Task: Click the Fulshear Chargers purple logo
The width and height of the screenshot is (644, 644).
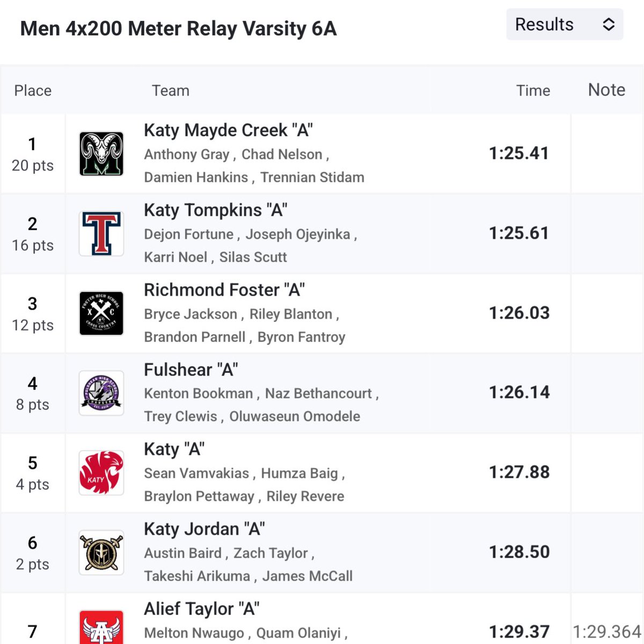Action: pos(101,393)
